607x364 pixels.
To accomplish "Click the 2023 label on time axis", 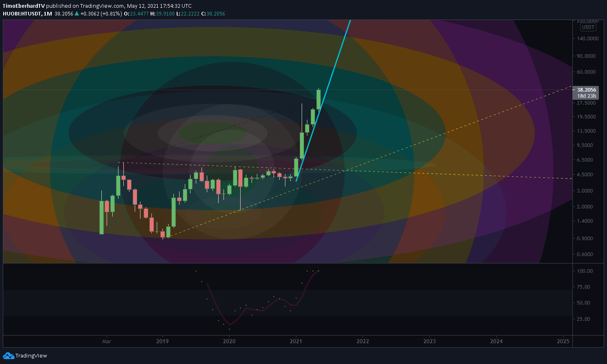I will click(x=430, y=341).
